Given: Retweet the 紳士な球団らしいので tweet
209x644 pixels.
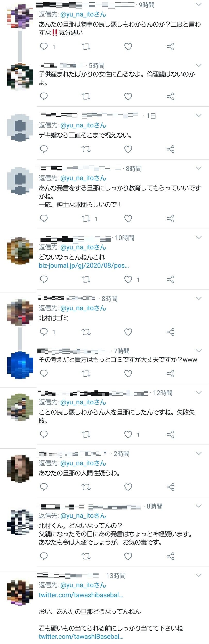Looking at the screenshot, I should (x=86, y=219).
